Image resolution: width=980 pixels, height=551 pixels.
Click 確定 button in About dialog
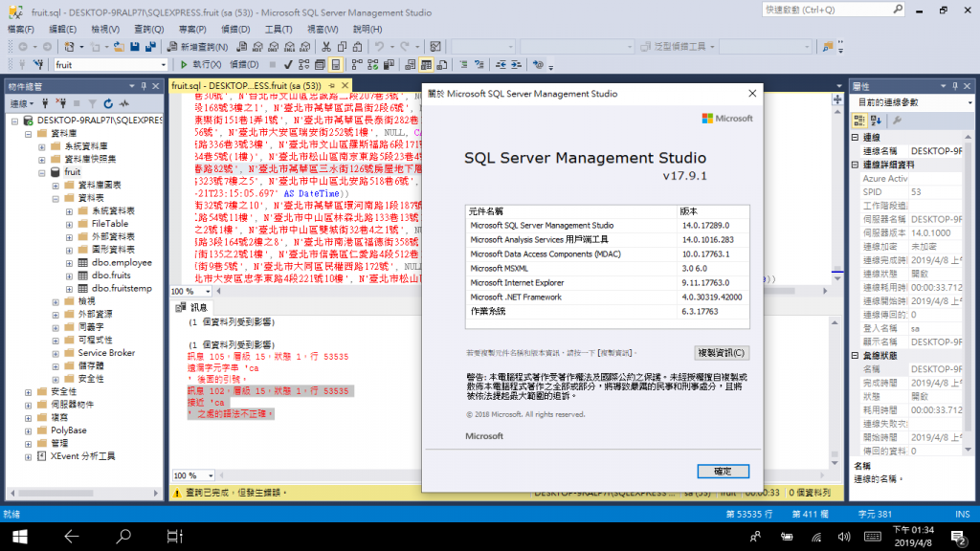[723, 471]
